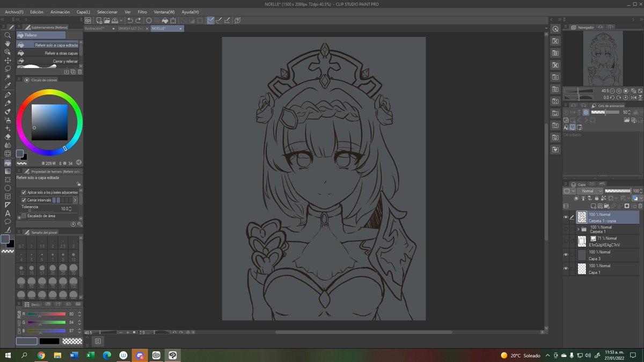Image resolution: width=644 pixels, height=362 pixels.
Task: Toggle Escalado de área checkbox
Action: click(x=24, y=216)
